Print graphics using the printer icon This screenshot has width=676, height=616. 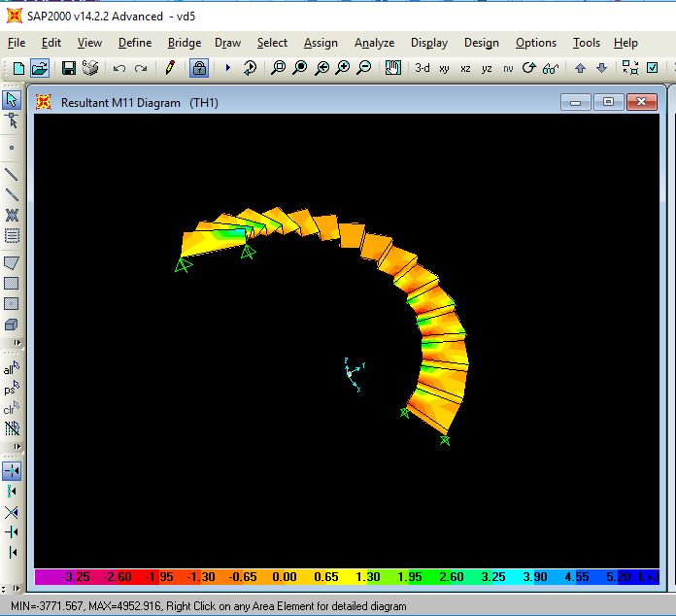click(90, 68)
